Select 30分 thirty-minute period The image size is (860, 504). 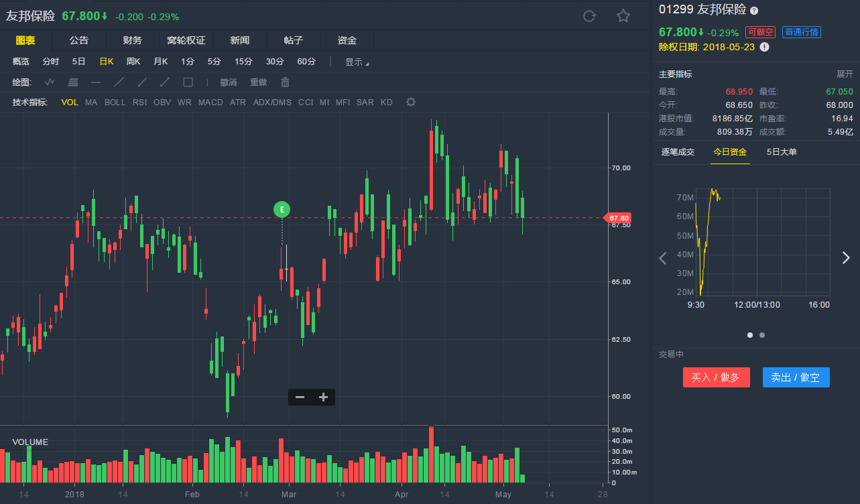275,62
